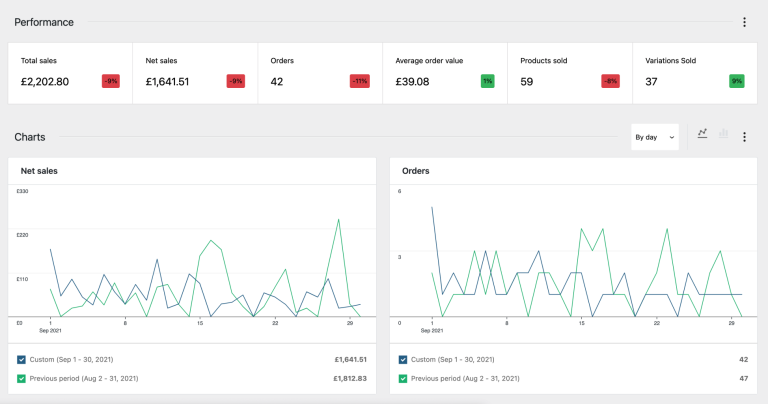The image size is (768, 404).
Task: Open the Orders chart title
Action: (415, 171)
